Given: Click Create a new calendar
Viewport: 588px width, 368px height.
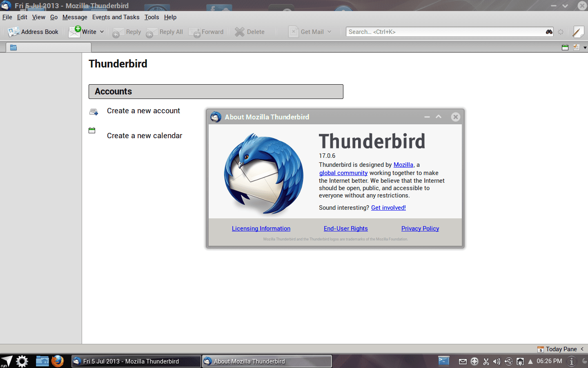Looking at the screenshot, I should click(x=145, y=136).
